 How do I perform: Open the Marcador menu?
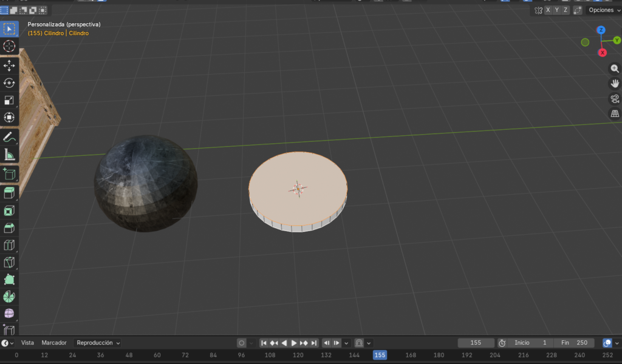[53, 343]
